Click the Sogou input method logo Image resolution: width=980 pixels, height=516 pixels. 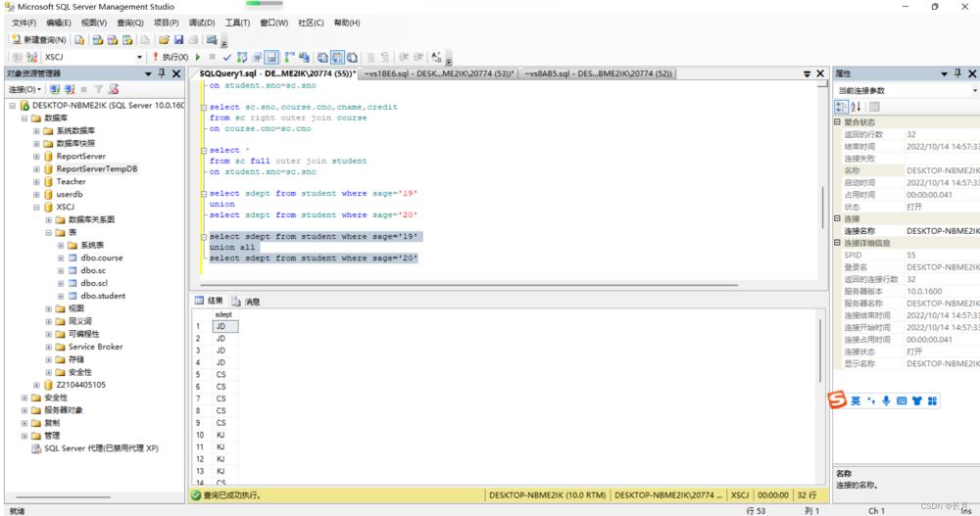click(838, 399)
